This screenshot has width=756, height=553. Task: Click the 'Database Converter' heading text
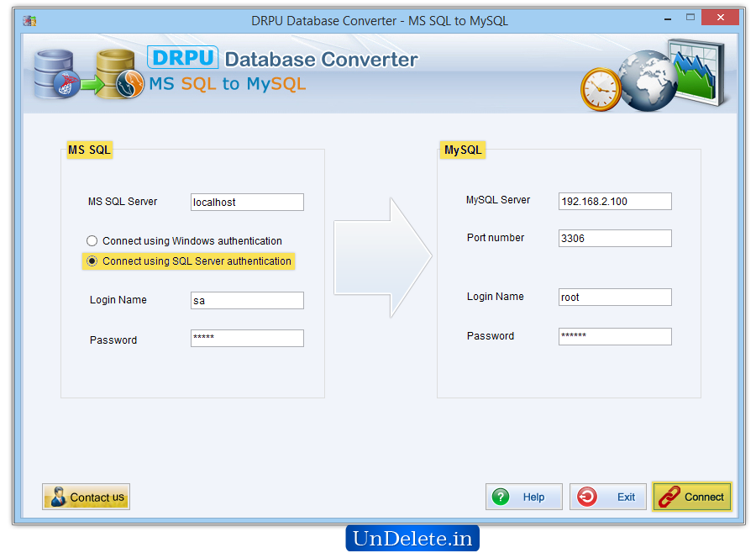click(321, 60)
